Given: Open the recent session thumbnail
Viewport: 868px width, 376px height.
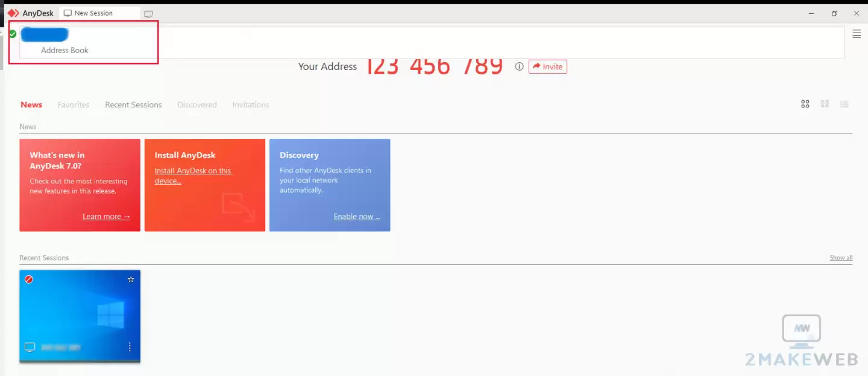Looking at the screenshot, I should coord(80,316).
